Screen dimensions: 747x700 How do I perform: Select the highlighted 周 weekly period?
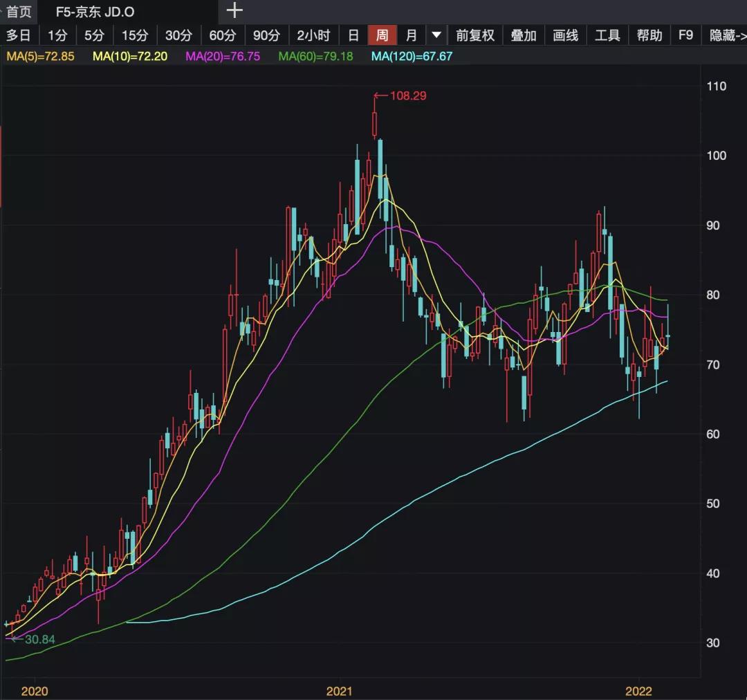[x=382, y=35]
